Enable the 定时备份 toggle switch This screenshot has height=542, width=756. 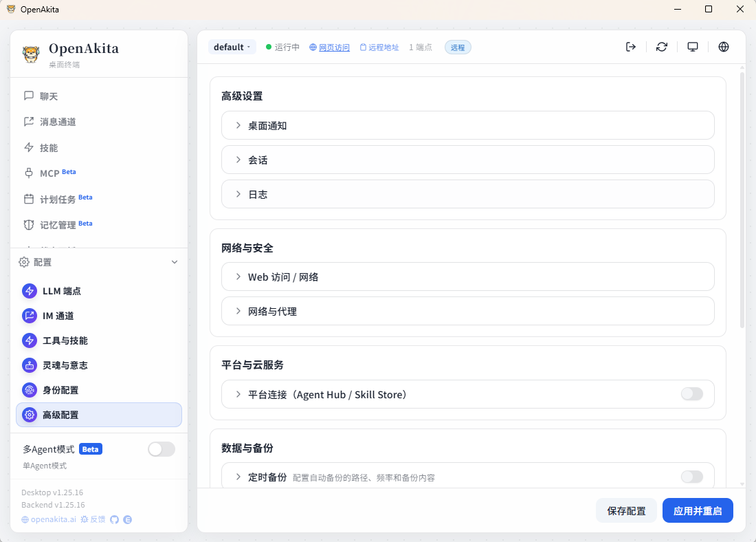point(692,477)
